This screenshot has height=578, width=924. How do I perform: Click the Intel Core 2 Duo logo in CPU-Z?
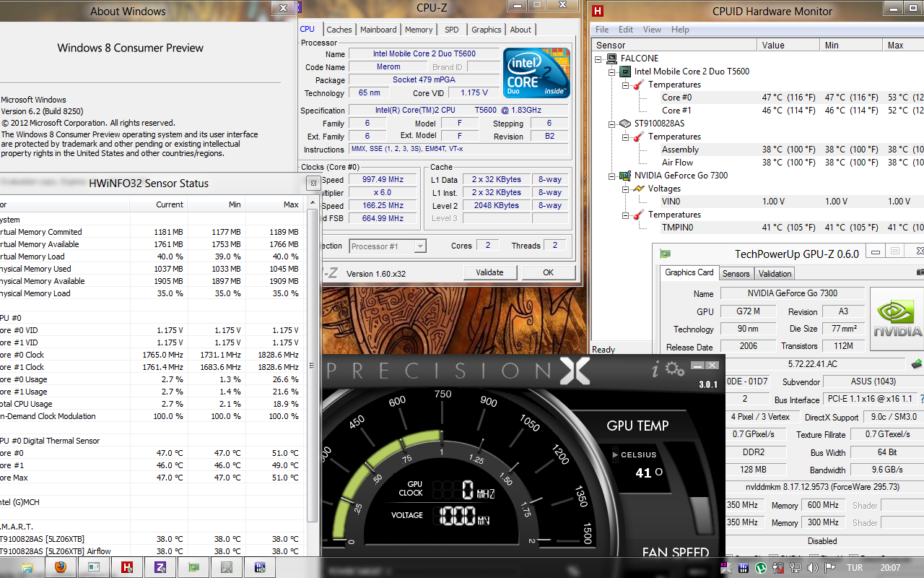(536, 73)
